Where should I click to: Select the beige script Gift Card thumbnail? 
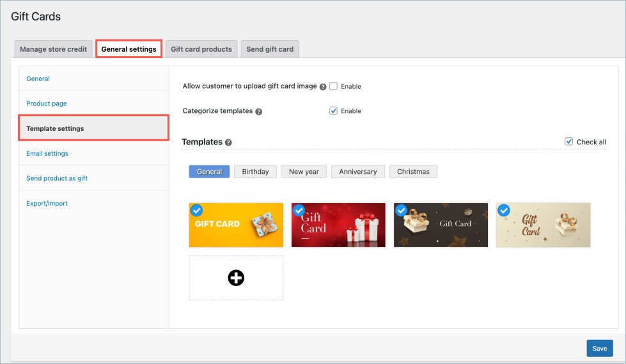click(543, 225)
